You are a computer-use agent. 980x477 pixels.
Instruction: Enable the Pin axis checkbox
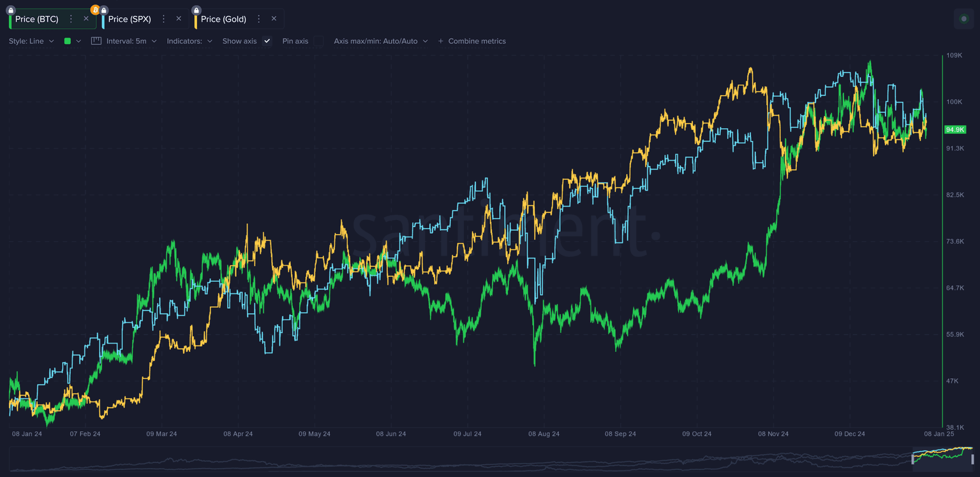[x=318, y=41]
